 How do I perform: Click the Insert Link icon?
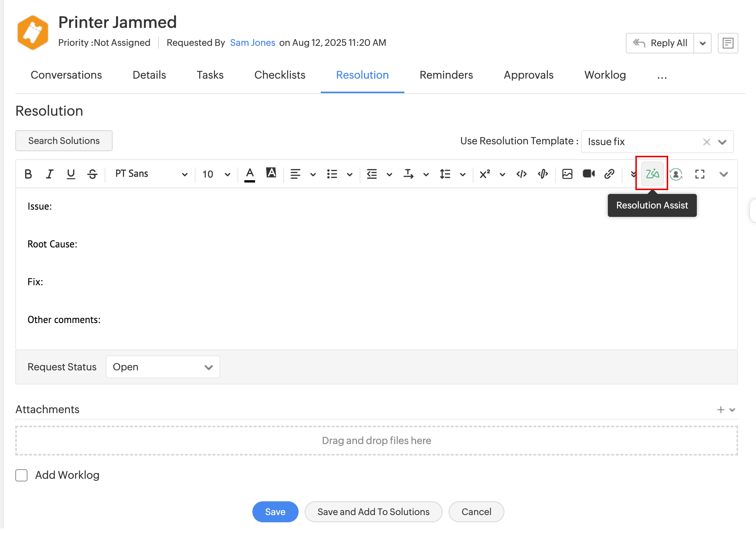pos(609,174)
